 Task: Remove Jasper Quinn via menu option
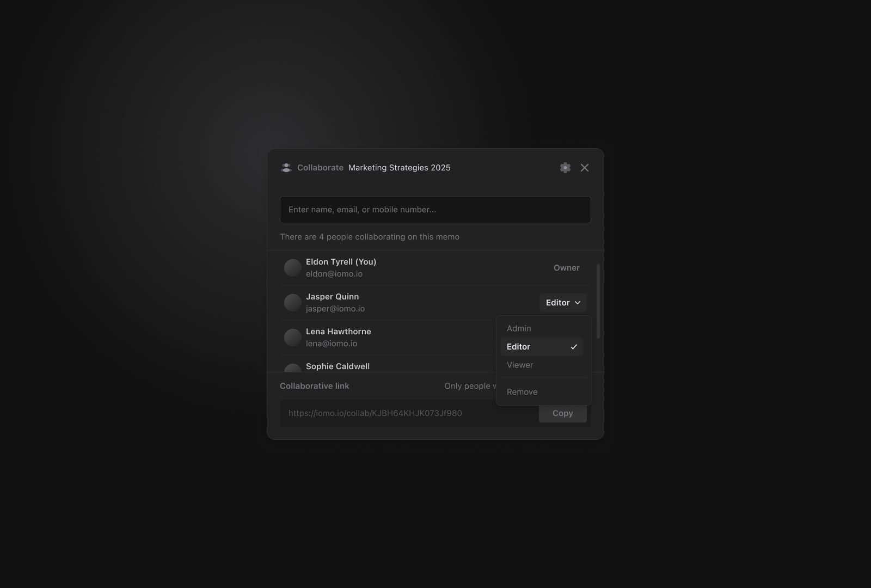(542, 392)
